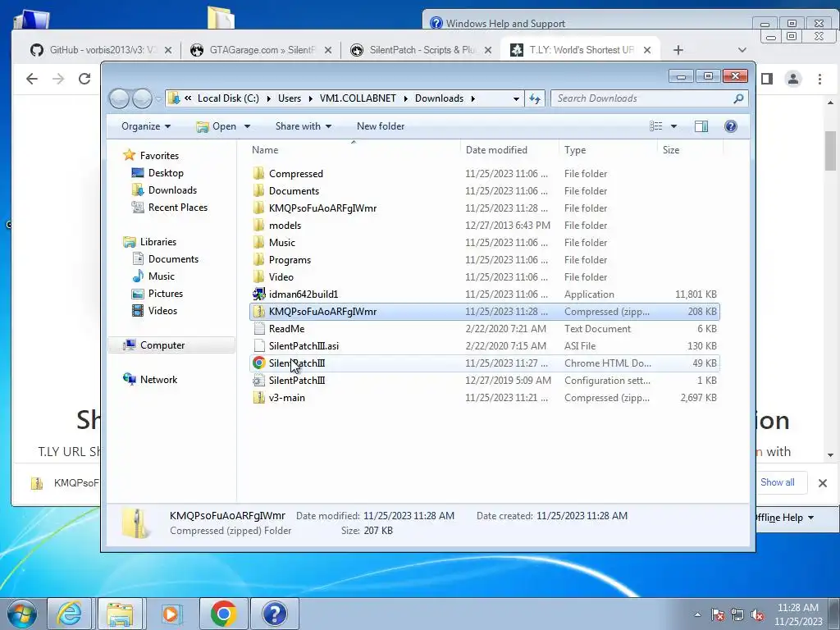Image resolution: width=840 pixels, height=630 pixels.
Task: Click the system clock in the tray
Action: pyautogui.click(x=797, y=614)
